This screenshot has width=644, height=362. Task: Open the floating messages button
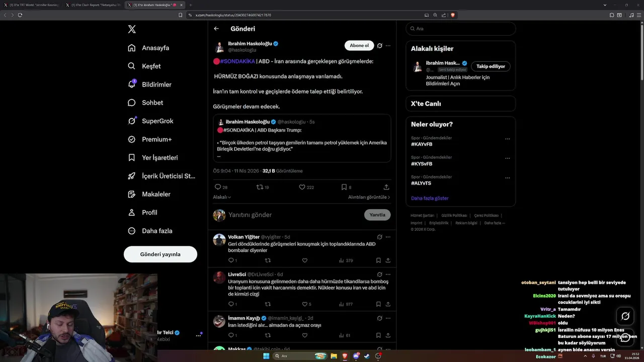[x=625, y=337]
